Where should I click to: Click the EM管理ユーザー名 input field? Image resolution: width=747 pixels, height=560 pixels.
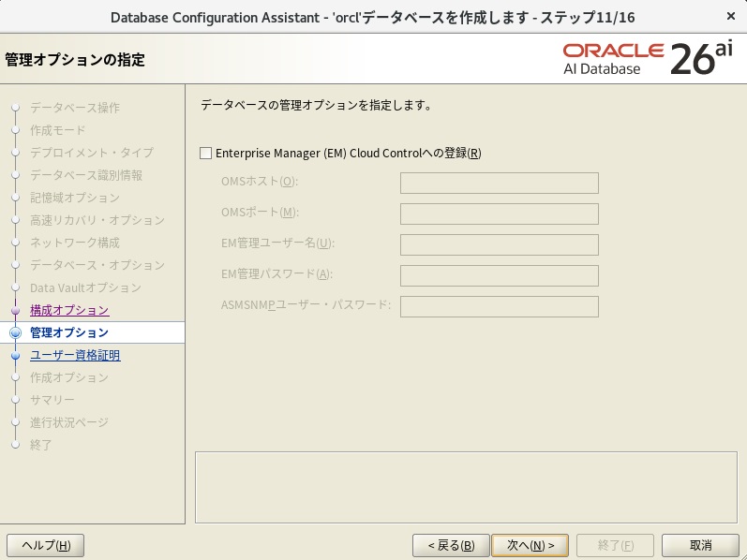pos(500,244)
